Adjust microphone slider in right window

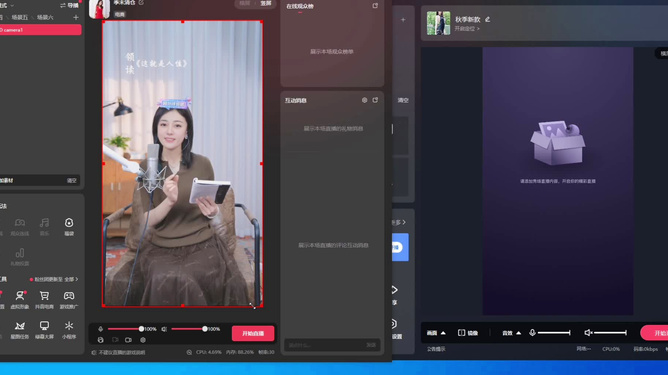pos(554,332)
